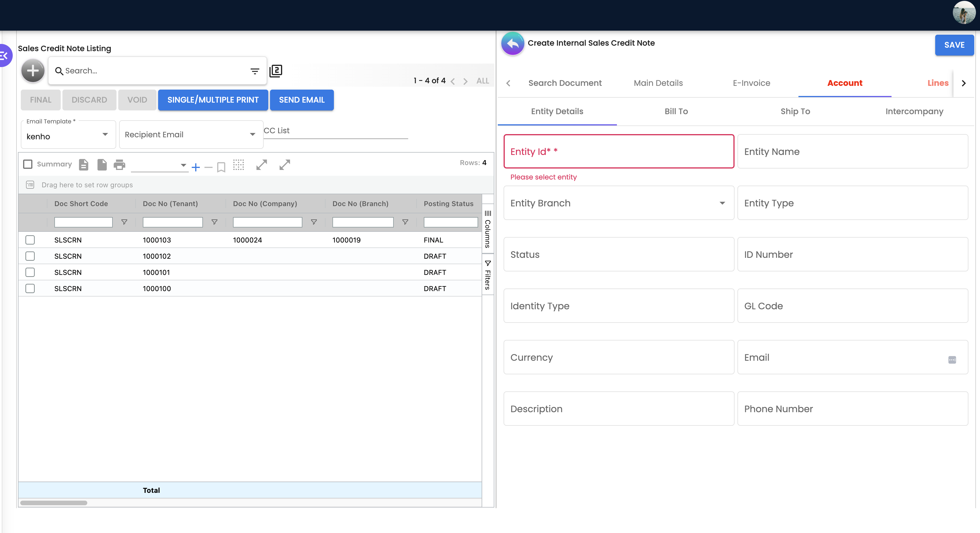Click the minus remove view icon
This screenshot has height=533, width=980.
point(208,167)
